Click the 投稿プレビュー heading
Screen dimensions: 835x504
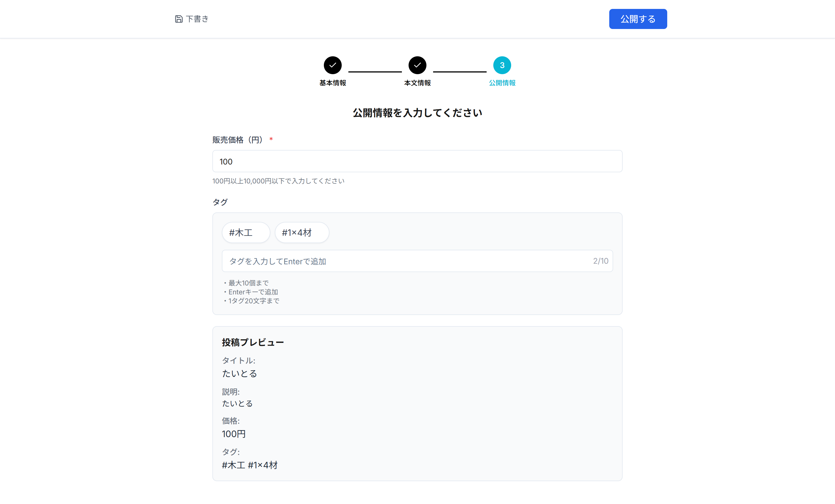click(x=253, y=342)
